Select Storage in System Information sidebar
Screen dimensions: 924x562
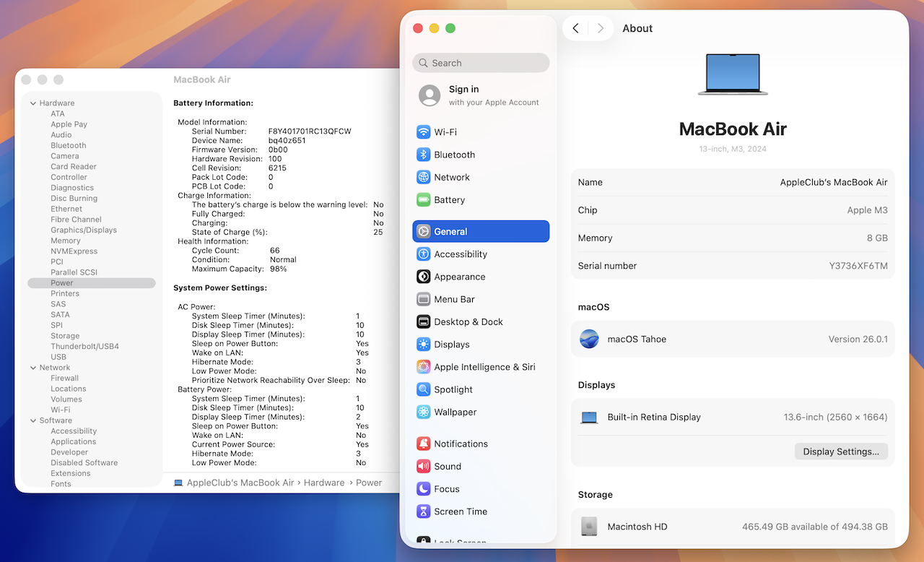65,336
